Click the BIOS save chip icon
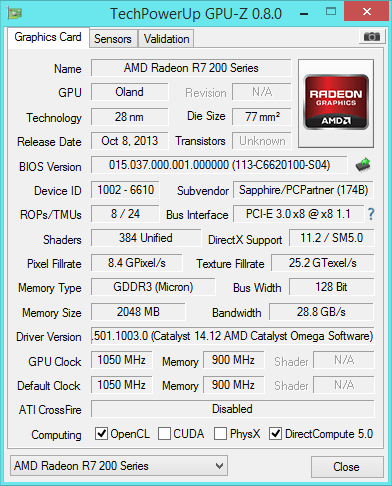The width and height of the screenshot is (392, 486). click(x=363, y=165)
